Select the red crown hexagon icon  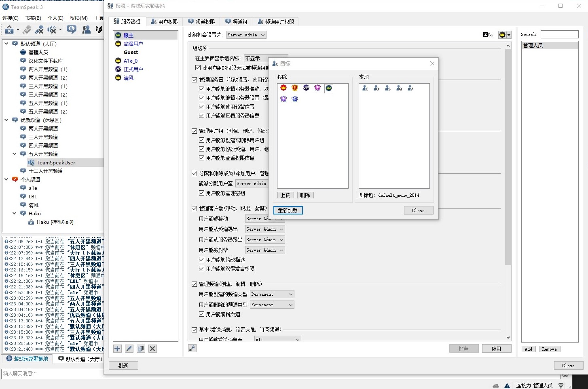283,88
